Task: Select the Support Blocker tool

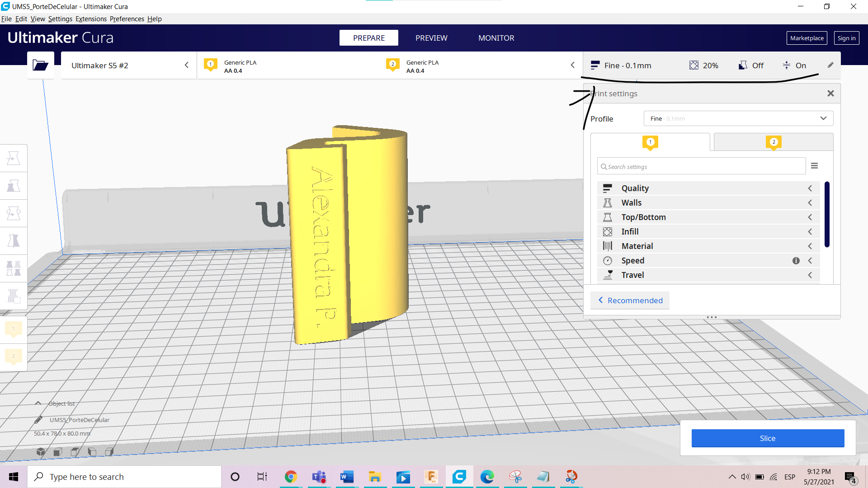Action: [14, 296]
